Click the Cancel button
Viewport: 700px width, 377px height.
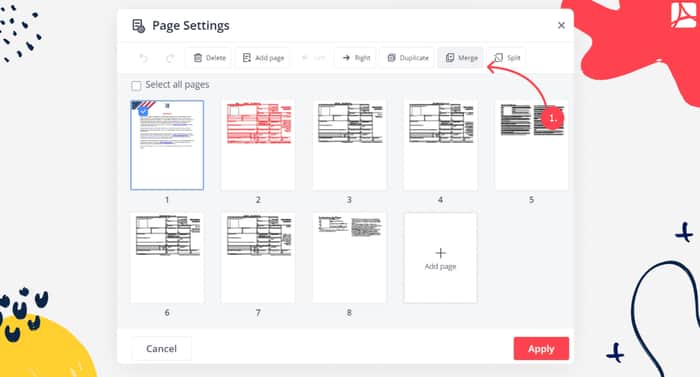point(161,348)
